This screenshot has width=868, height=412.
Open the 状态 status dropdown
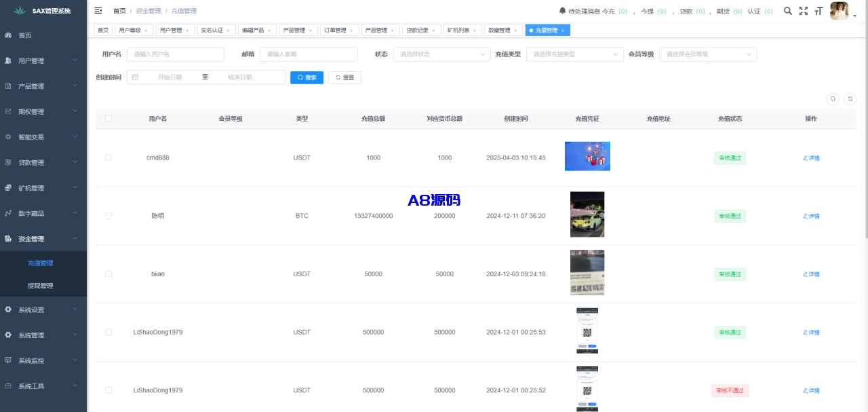click(441, 54)
